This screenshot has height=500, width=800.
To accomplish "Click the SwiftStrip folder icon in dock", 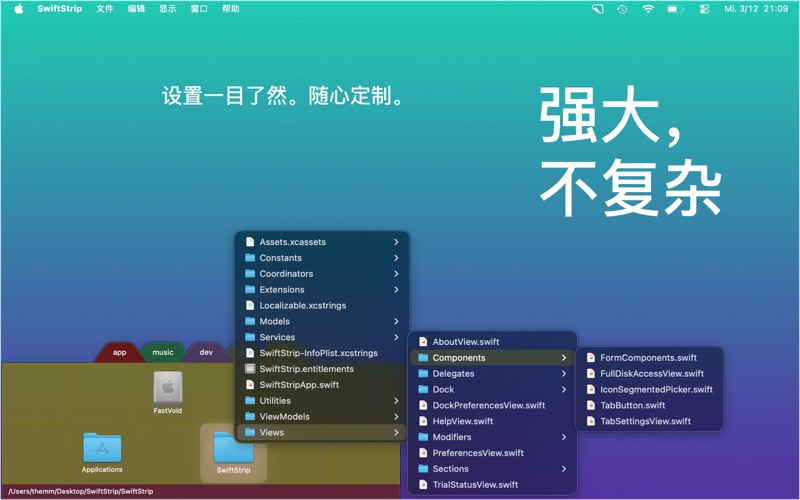I will pyautogui.click(x=233, y=447).
